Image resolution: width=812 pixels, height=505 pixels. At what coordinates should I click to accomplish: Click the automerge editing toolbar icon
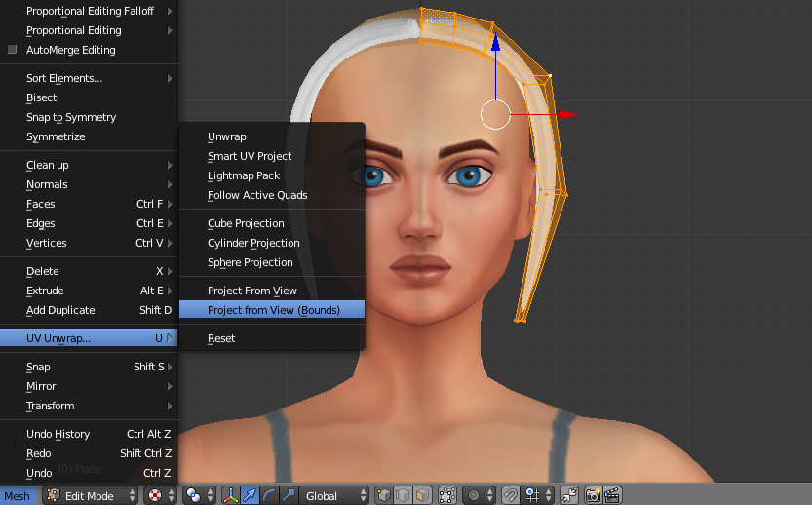(569, 495)
